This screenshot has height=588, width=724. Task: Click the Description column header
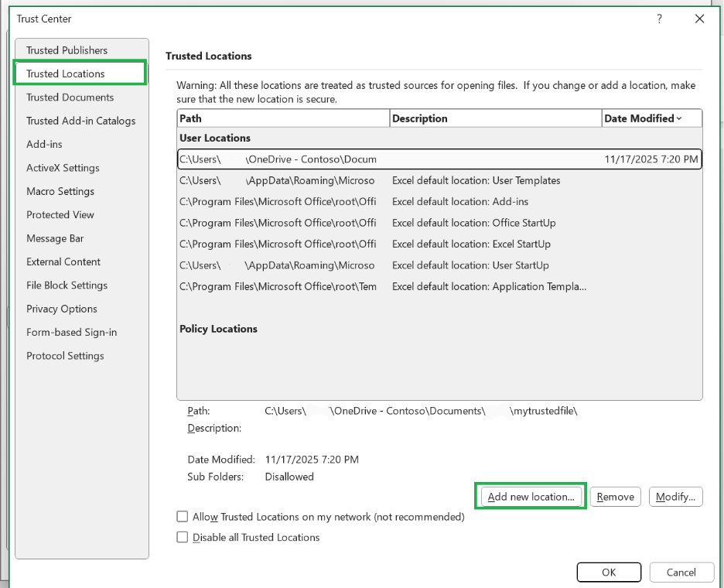pyautogui.click(x=495, y=118)
